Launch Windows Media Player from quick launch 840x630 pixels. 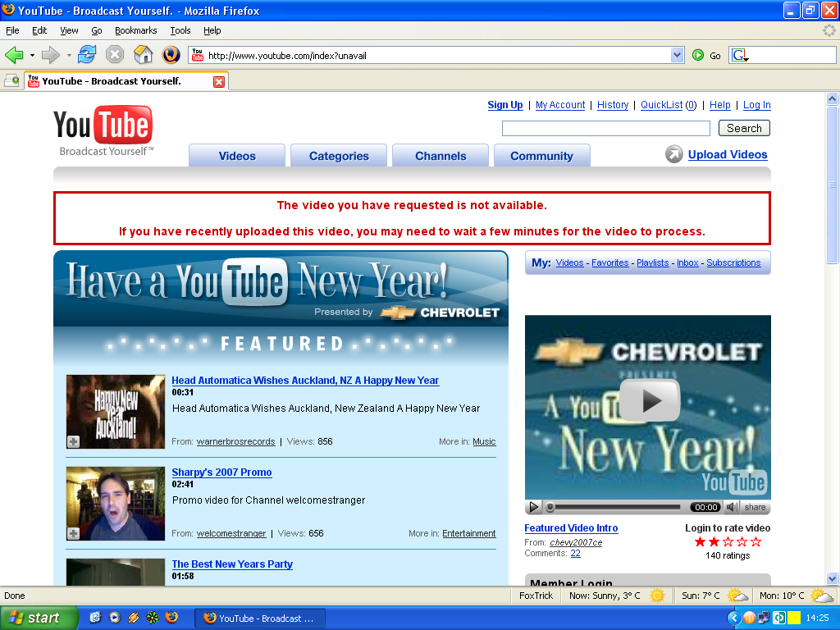[x=114, y=618]
